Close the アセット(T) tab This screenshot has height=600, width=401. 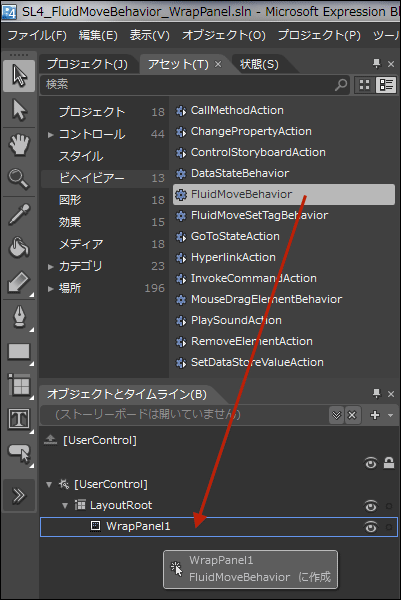pos(218,64)
